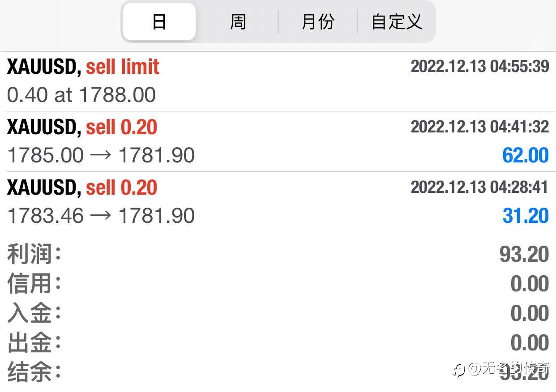This screenshot has height=392, width=556.
Task: Select the 1783.46 → 1781.90 price line
Action: 101,216
